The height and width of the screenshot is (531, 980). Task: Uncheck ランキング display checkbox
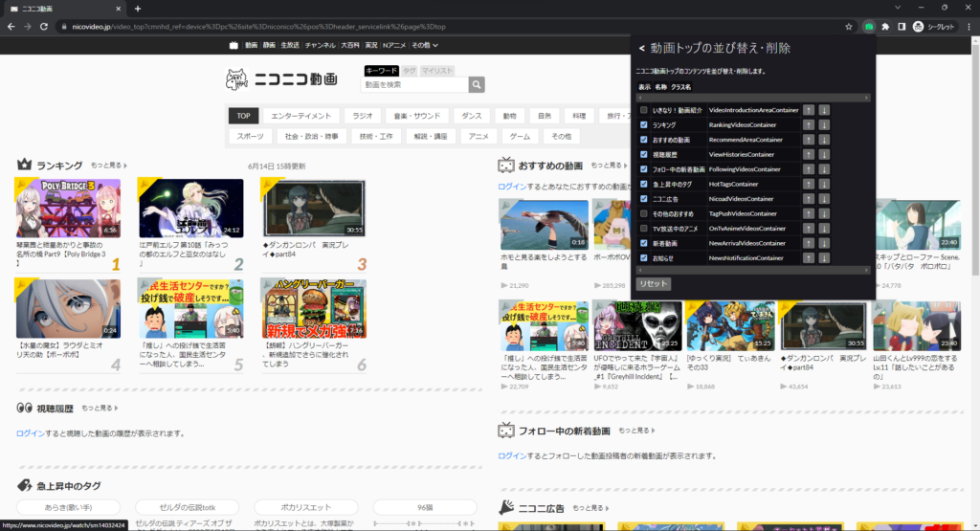[x=644, y=125]
